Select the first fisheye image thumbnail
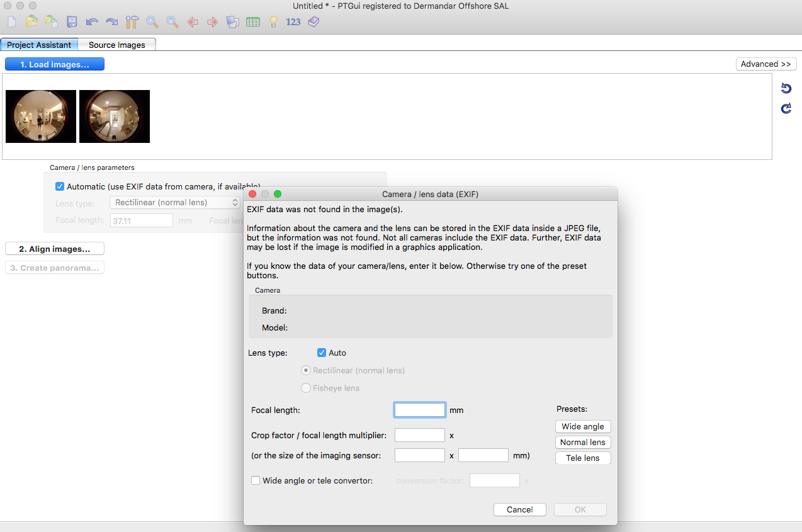 pos(41,116)
